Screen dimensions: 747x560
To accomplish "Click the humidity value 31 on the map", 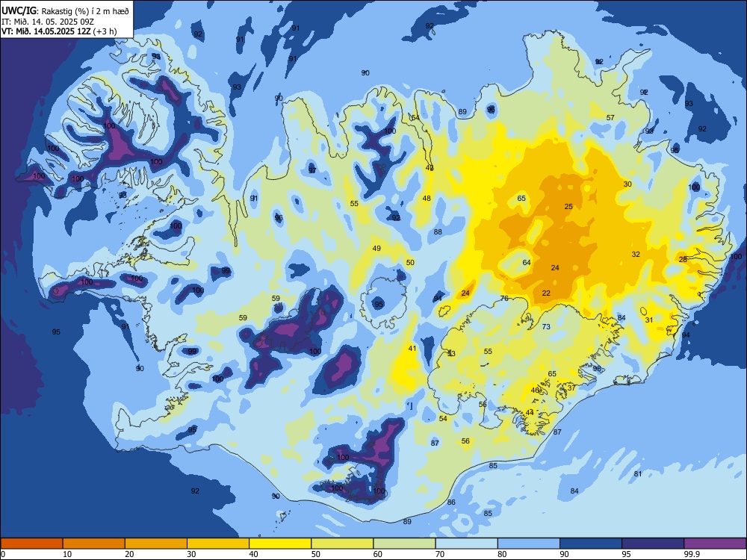I will click(x=649, y=320).
